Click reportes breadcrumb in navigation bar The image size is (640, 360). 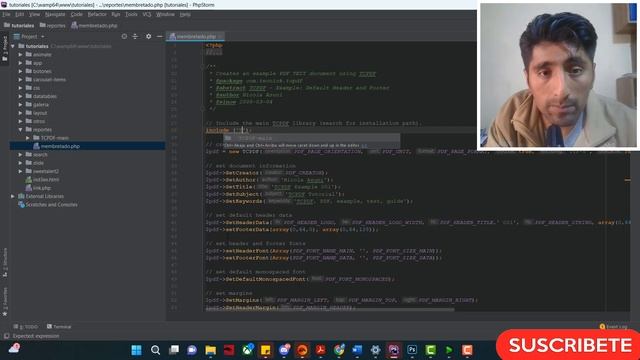point(53,25)
